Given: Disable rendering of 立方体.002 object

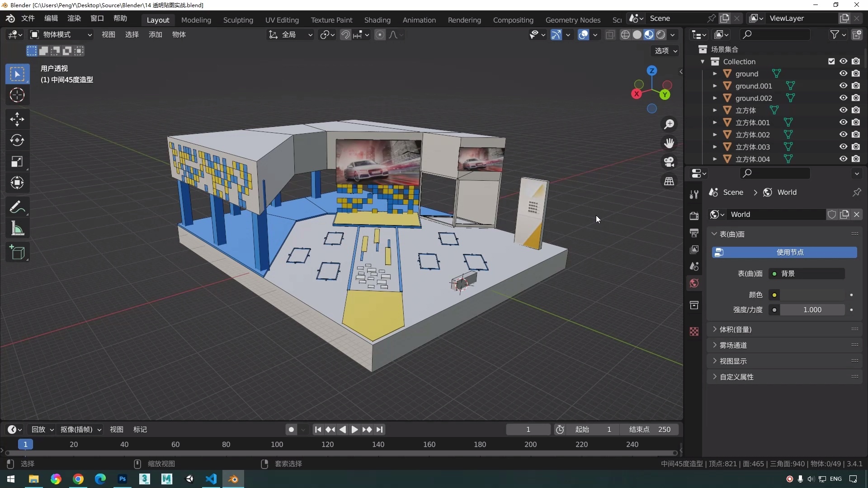Looking at the screenshot, I should (856, 135).
